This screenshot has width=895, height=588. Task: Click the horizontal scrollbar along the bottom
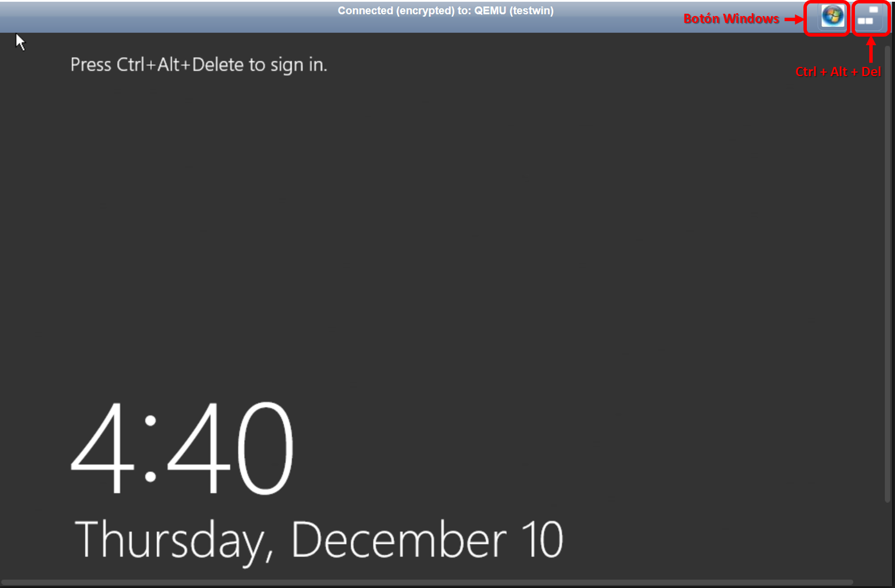[x=427, y=582]
